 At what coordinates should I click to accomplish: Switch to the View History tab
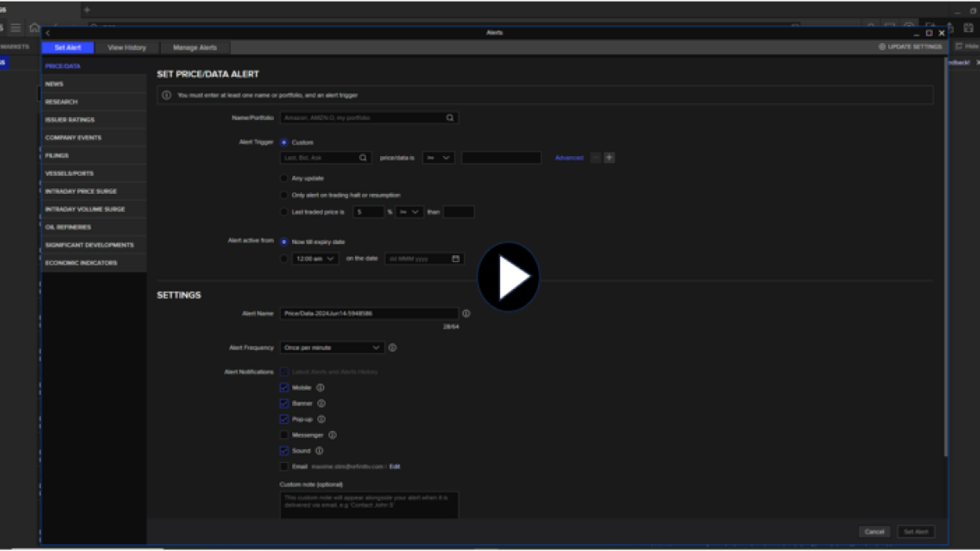[x=126, y=48]
